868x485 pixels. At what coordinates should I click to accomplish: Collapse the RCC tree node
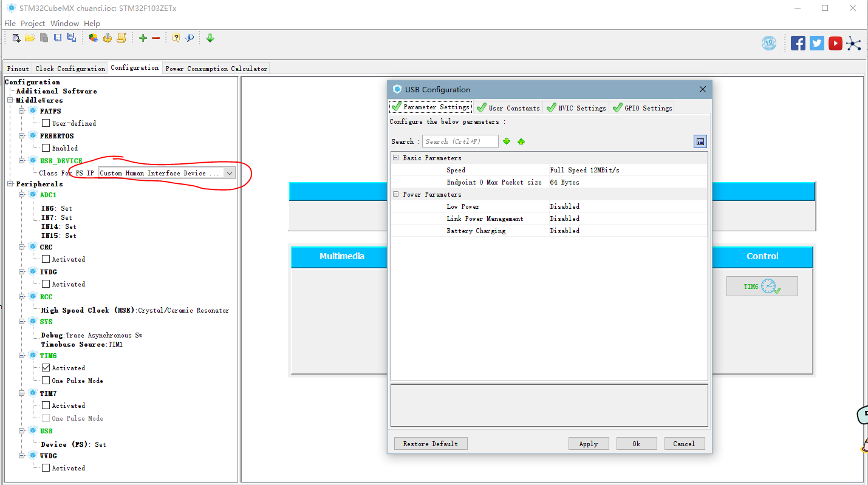22,296
